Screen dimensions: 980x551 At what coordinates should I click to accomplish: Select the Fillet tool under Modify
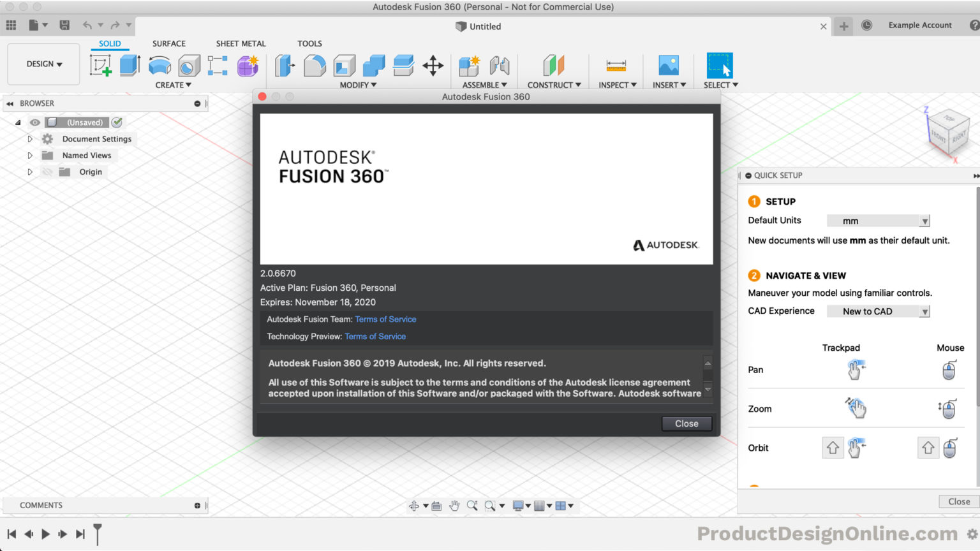pyautogui.click(x=315, y=65)
